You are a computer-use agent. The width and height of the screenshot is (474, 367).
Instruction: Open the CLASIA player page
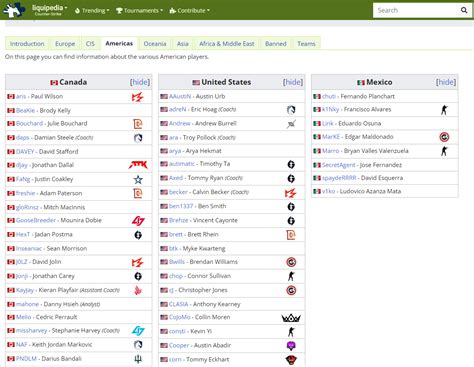[179, 304]
